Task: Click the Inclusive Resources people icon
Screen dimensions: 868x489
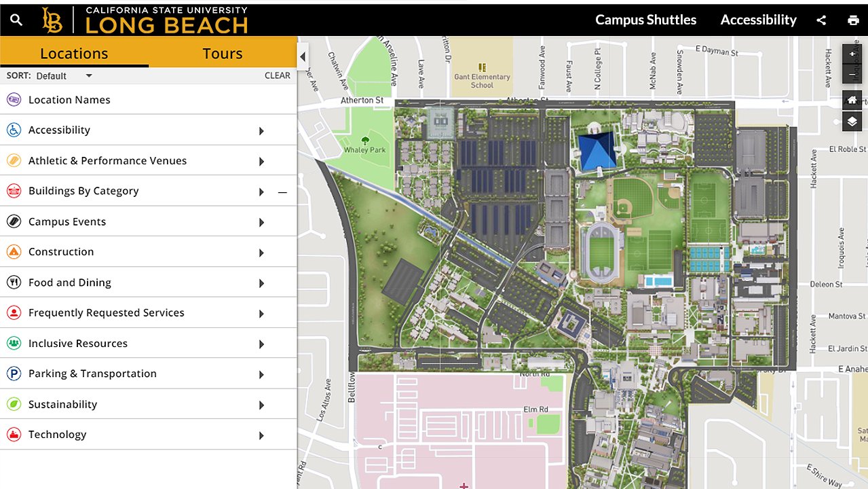Action: (x=14, y=344)
